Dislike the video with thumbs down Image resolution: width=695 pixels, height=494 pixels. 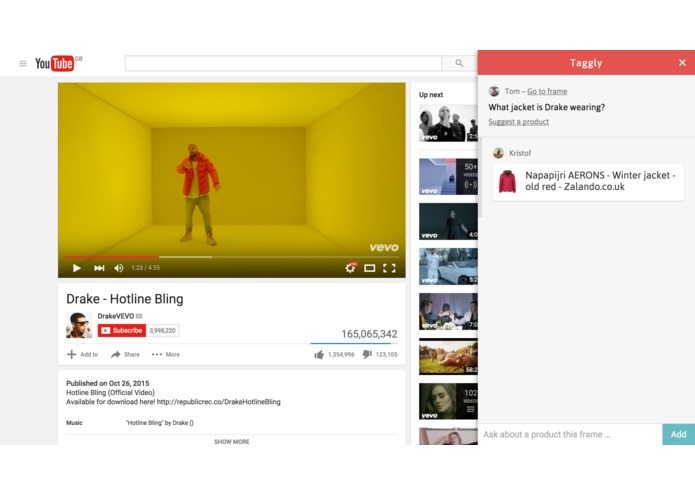(367, 354)
